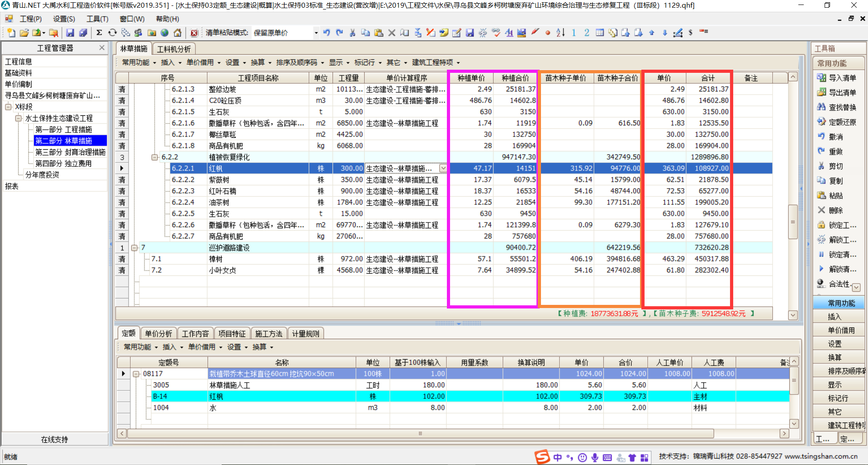Collapse the 08117 quota node
868x465 pixels.
pos(136,374)
